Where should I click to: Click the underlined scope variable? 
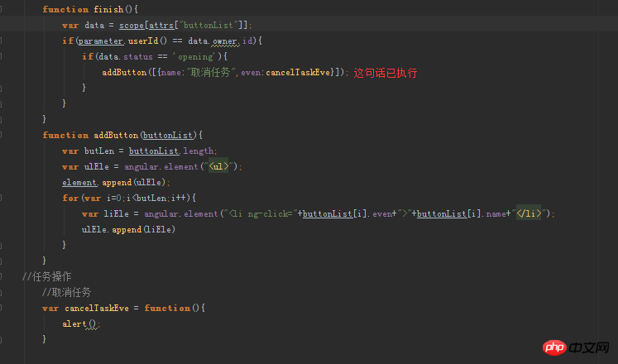click(132, 25)
